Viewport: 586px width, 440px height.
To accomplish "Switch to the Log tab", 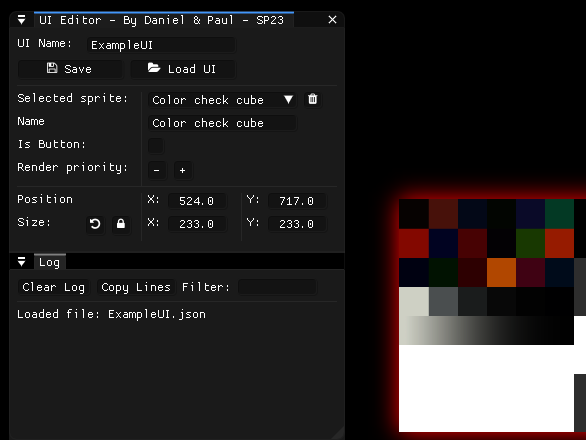I will [50, 262].
